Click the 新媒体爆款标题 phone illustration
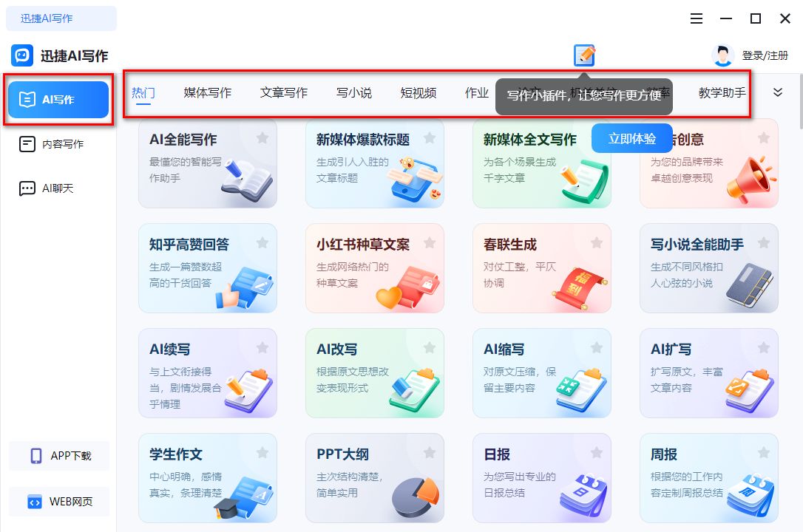Image resolution: width=803 pixels, height=532 pixels. [x=415, y=179]
